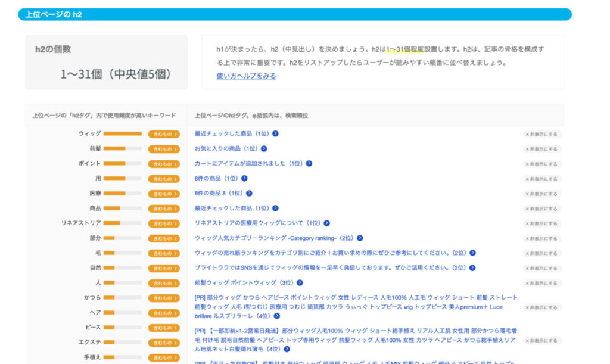This screenshot has width=610, height=364.
Task: Hide the お気に入りの商品 row with 非表示にする
Action: coord(541,149)
